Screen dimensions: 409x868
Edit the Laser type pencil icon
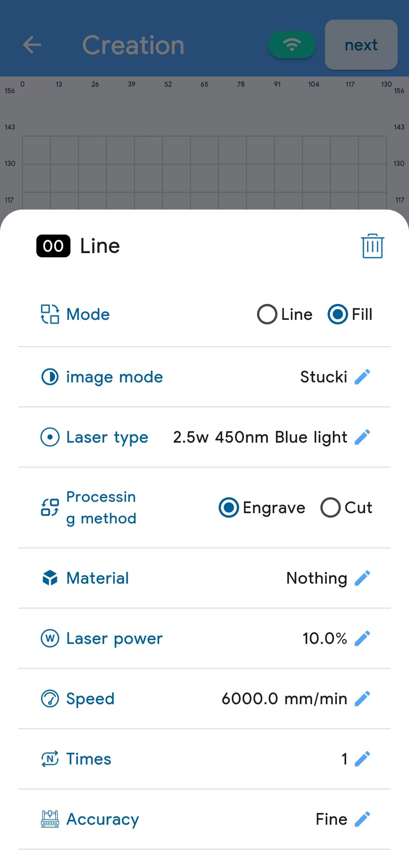(x=362, y=437)
